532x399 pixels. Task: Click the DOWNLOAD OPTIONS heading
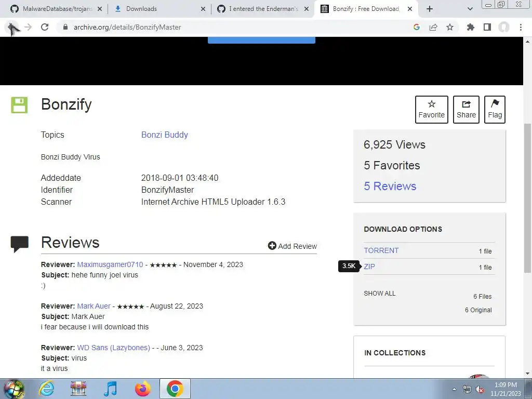(403, 229)
